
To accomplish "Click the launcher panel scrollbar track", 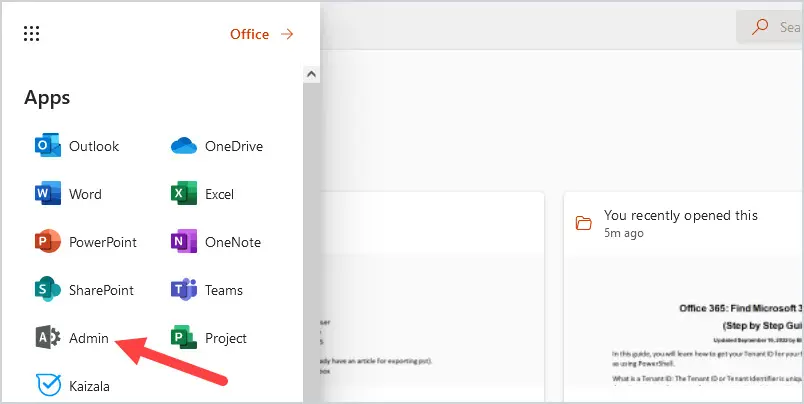I will [x=311, y=241].
